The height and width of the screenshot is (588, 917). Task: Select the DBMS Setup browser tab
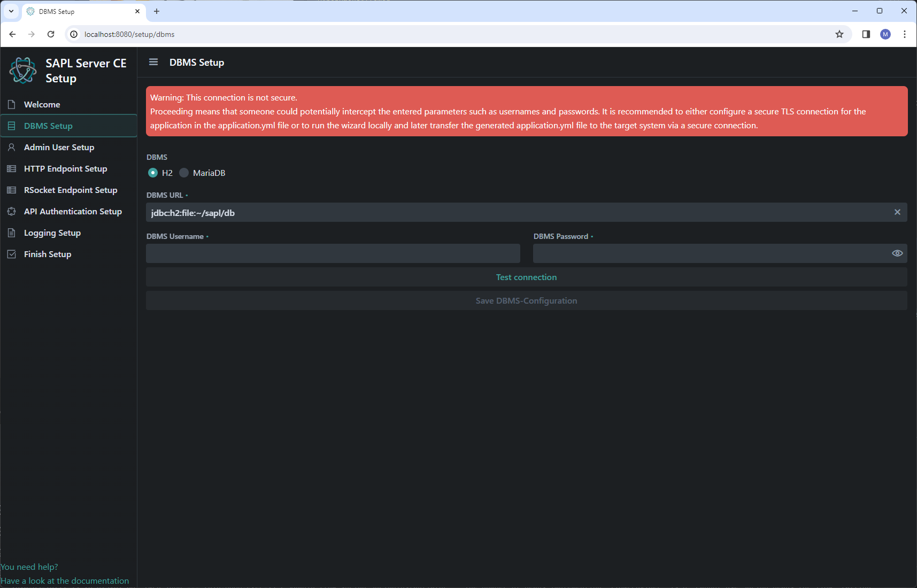coord(83,11)
